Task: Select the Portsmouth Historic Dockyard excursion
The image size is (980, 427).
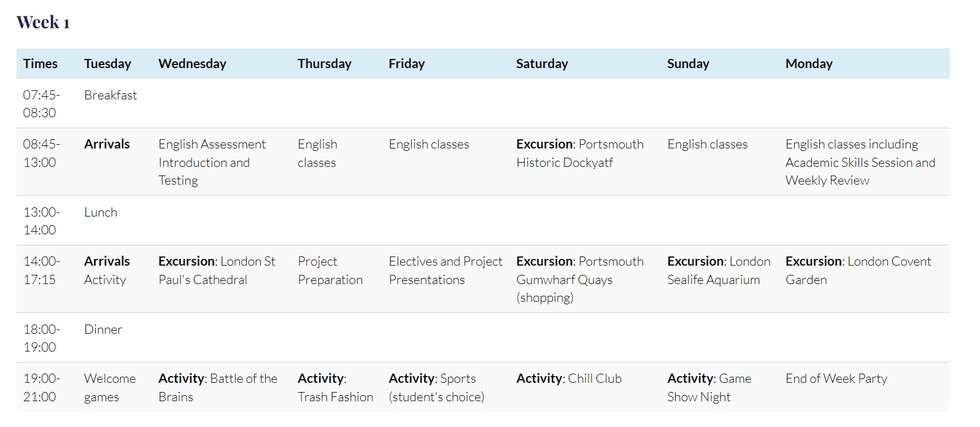Action: (x=579, y=153)
